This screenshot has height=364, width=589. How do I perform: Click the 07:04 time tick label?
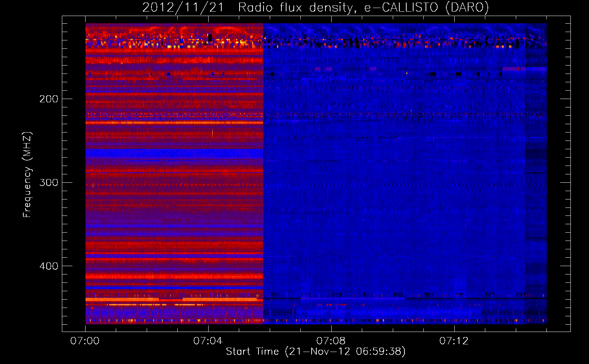(208, 341)
